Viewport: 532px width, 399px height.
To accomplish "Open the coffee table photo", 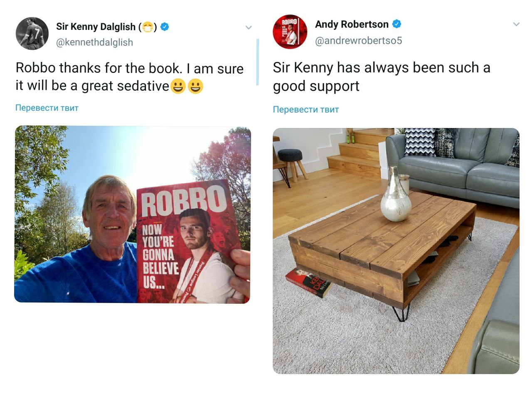I will tap(396, 251).
